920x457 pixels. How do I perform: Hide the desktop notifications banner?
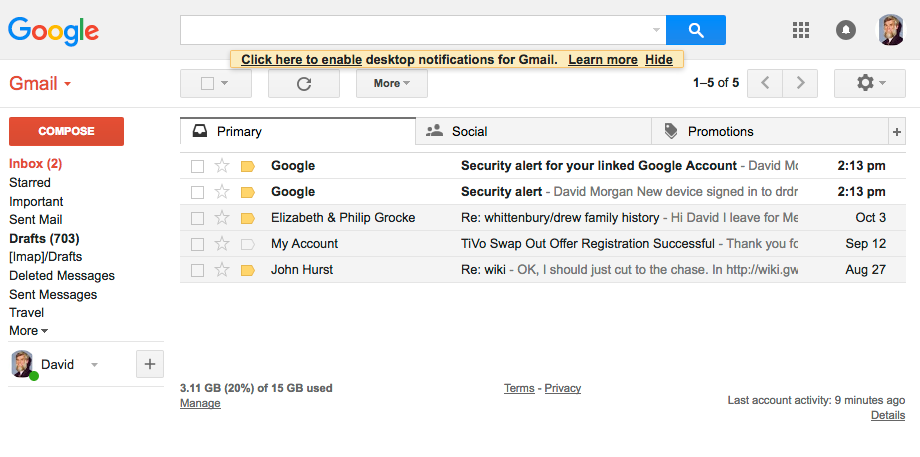[659, 60]
